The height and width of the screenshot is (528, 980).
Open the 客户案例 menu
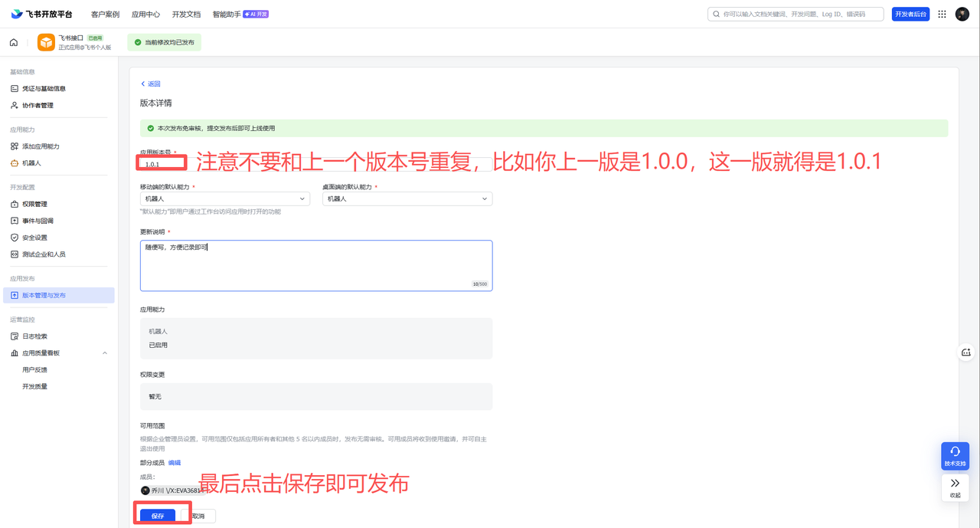(x=105, y=14)
